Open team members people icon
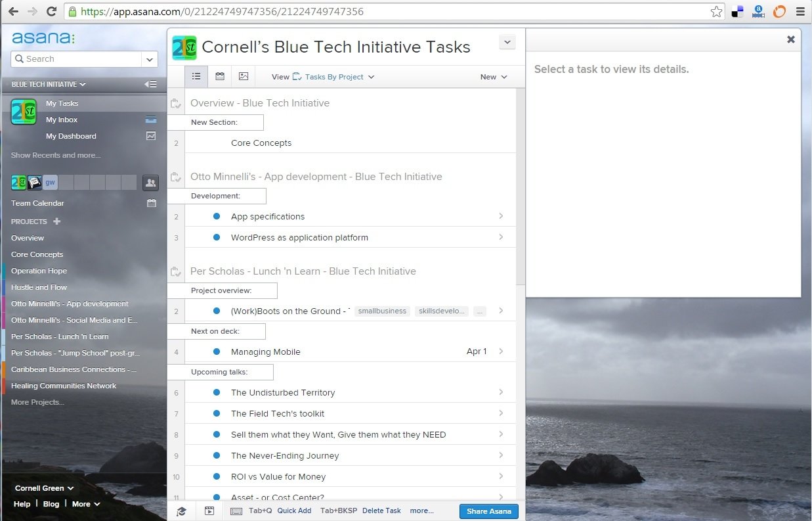This screenshot has height=521, width=812. [150, 183]
